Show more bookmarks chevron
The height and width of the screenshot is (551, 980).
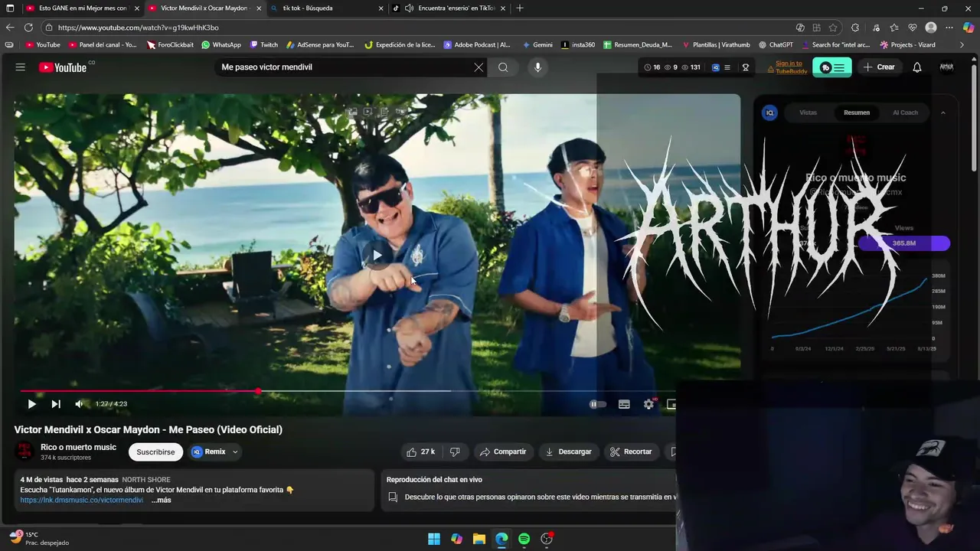[x=962, y=44]
